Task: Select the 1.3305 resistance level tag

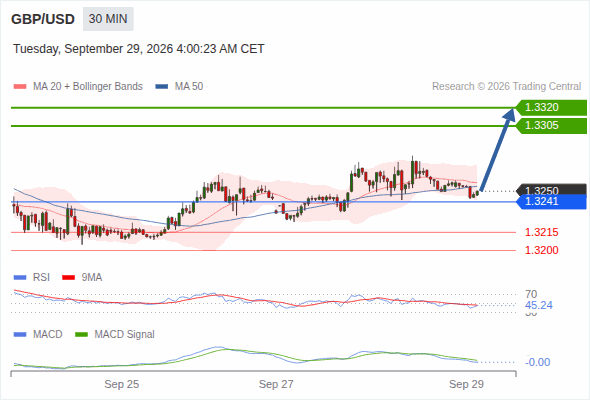Action: pos(551,126)
